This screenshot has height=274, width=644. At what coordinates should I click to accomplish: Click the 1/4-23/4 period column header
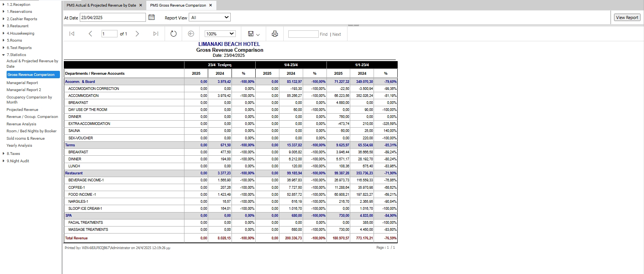(x=291, y=65)
